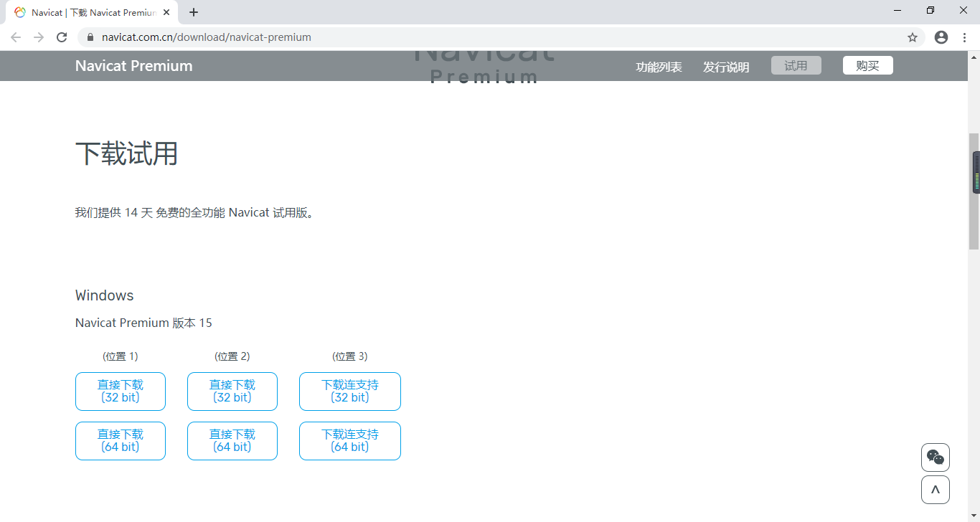
Task: Click the Navicat Premium 版本 15 text
Action: pyautogui.click(x=143, y=323)
